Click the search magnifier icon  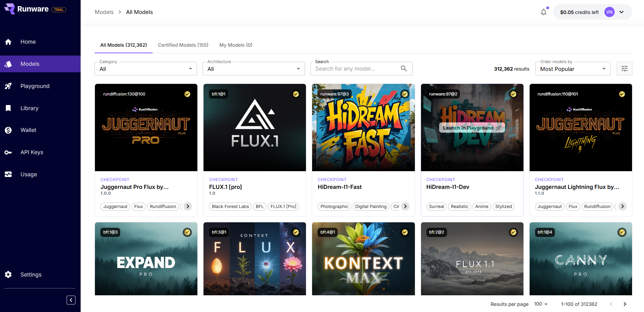click(x=404, y=69)
